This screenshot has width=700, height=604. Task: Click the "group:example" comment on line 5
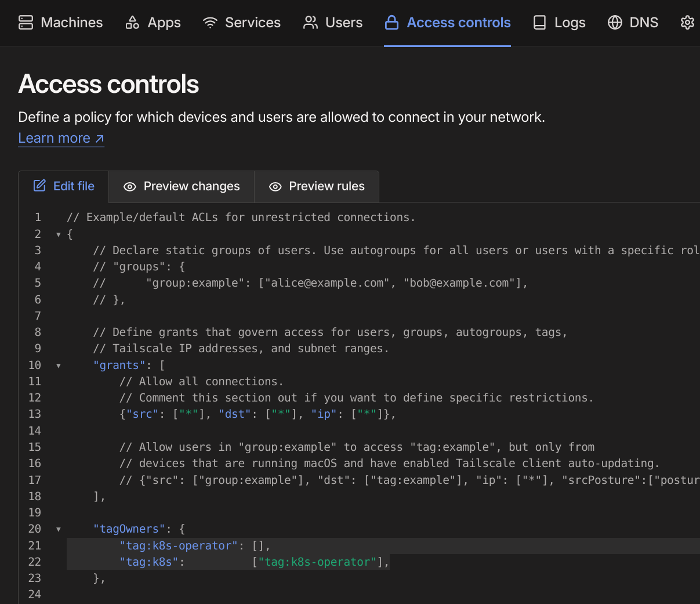311,283
